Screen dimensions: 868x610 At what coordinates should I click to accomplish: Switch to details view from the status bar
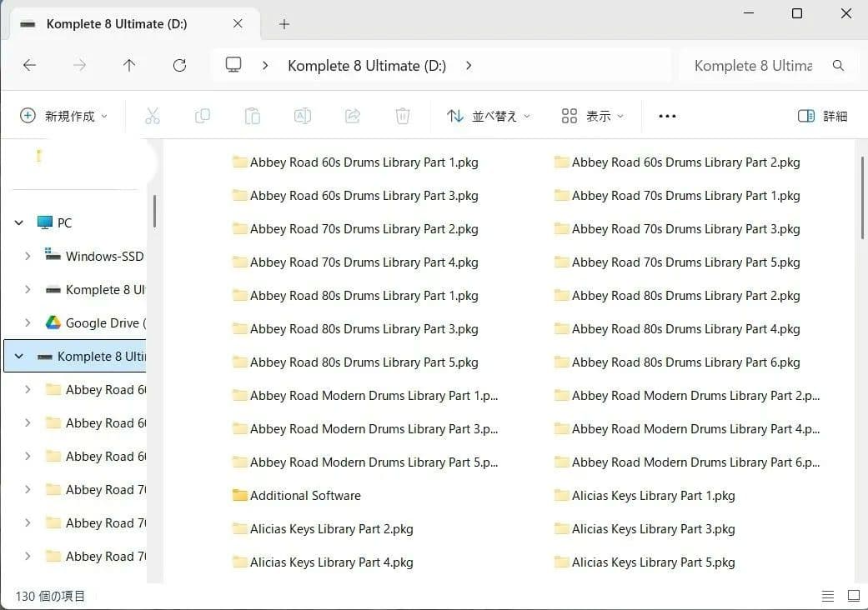coord(828,596)
